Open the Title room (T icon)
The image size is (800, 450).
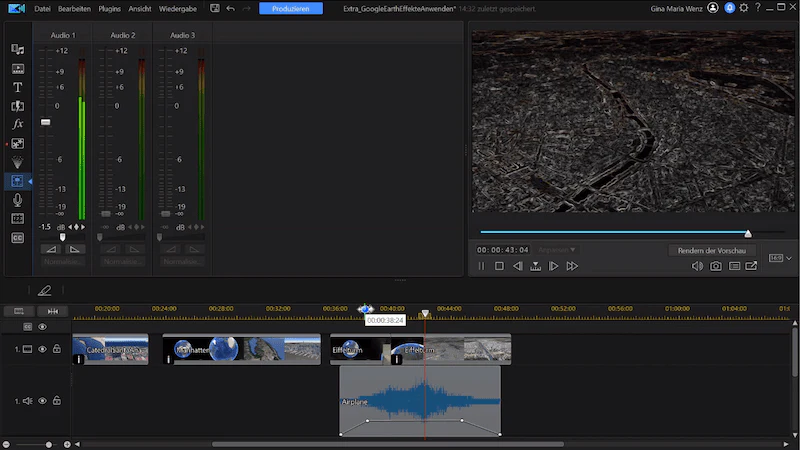pyautogui.click(x=17, y=87)
